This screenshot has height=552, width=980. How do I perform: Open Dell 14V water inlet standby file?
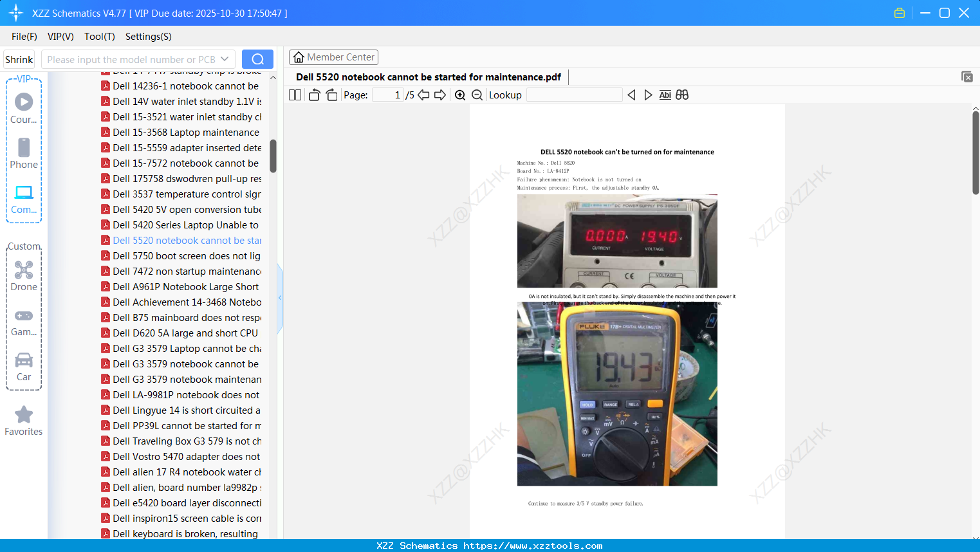(181, 102)
